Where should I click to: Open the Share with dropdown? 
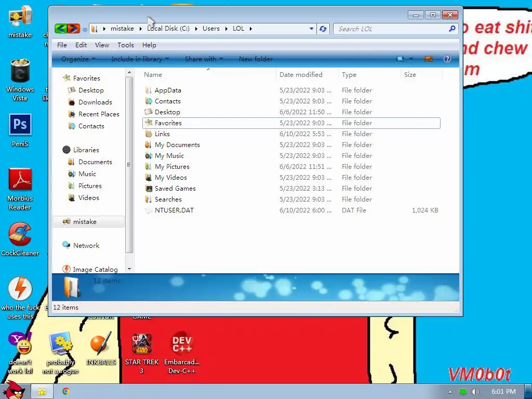click(204, 59)
